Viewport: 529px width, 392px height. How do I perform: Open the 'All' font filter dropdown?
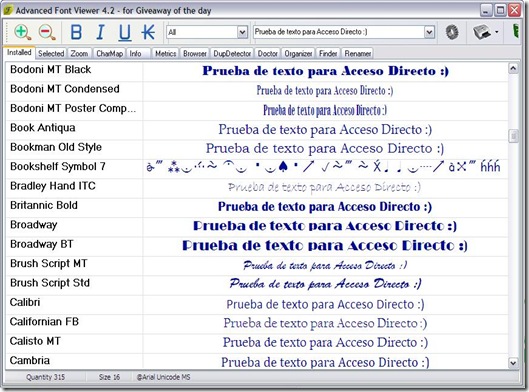click(207, 32)
